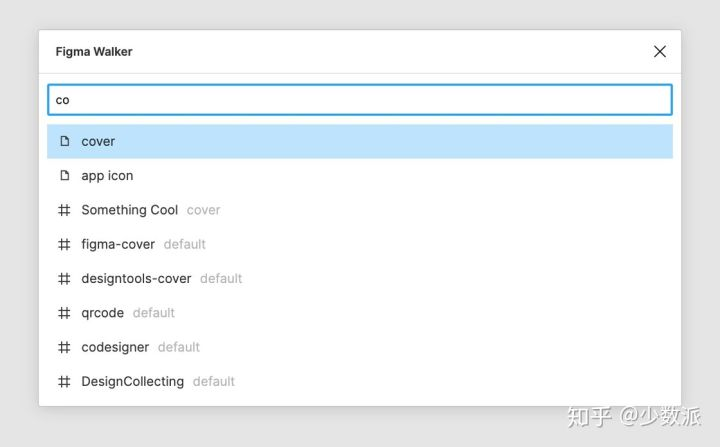
Task: Click the "default" page label beside qrcode
Action: (154, 313)
